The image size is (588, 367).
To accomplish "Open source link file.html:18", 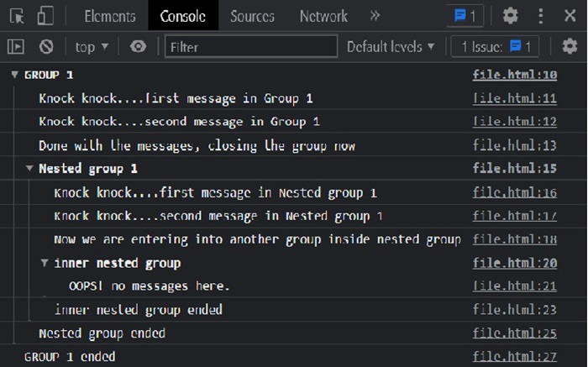I will click(514, 239).
